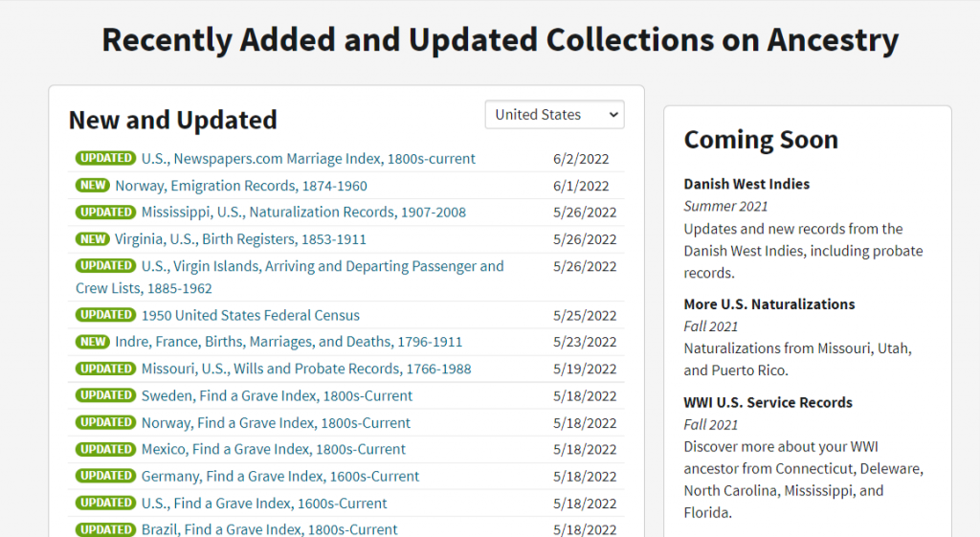Click the 6/2/2022 date in the list
The width and height of the screenshot is (980, 537).
tap(581, 159)
